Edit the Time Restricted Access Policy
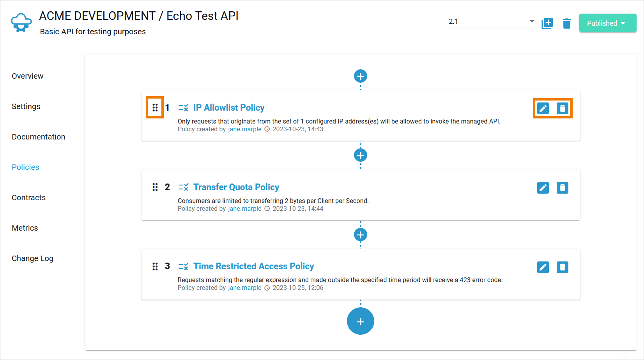The height and width of the screenshot is (360, 644). coord(543,267)
